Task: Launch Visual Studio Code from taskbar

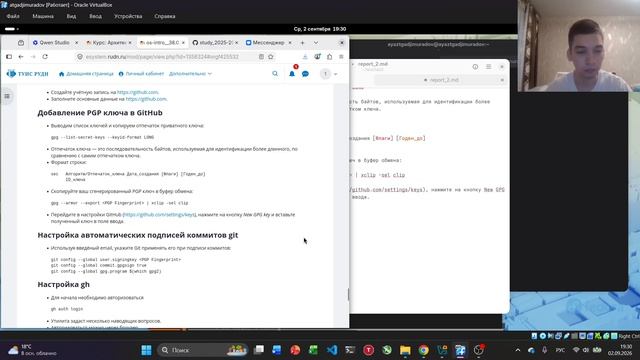Action: click(x=332, y=350)
